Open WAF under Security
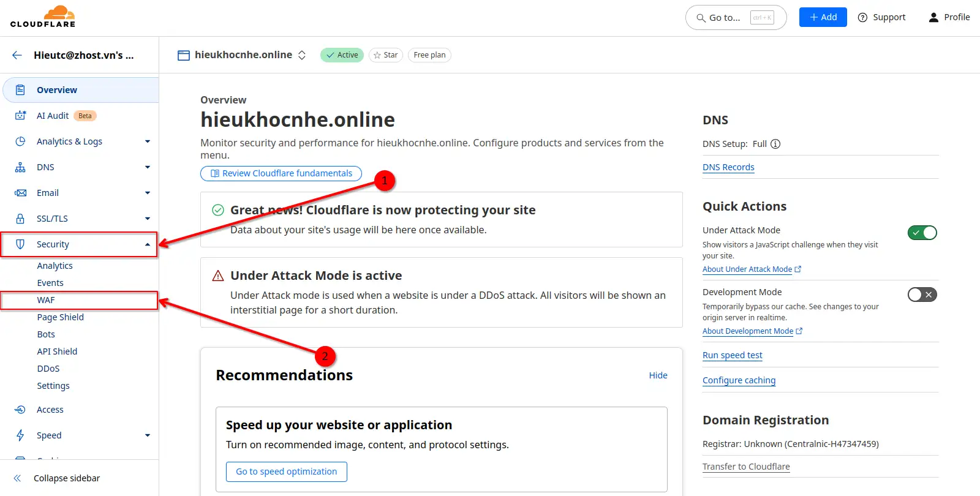This screenshot has width=980, height=496. tap(46, 300)
